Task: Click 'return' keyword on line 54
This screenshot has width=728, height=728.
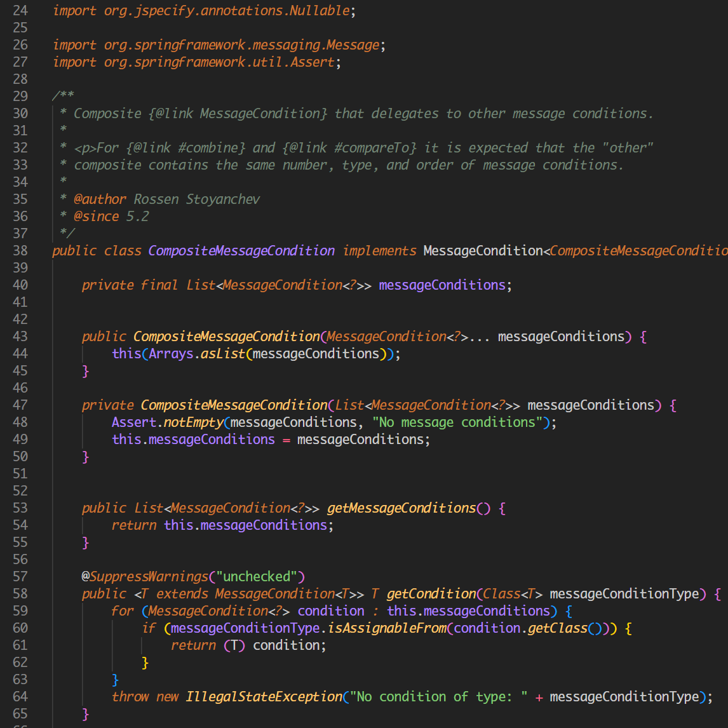Action: (x=133, y=525)
